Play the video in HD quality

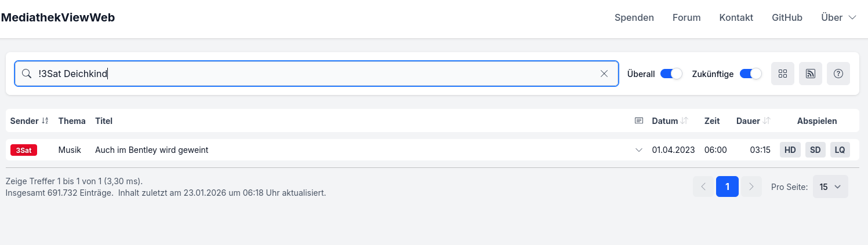(x=790, y=150)
